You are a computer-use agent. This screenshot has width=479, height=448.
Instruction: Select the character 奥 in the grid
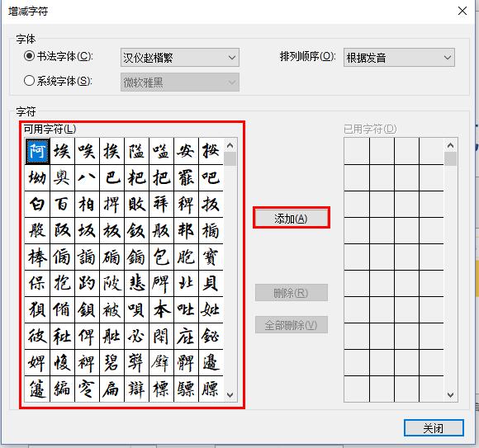(x=62, y=177)
